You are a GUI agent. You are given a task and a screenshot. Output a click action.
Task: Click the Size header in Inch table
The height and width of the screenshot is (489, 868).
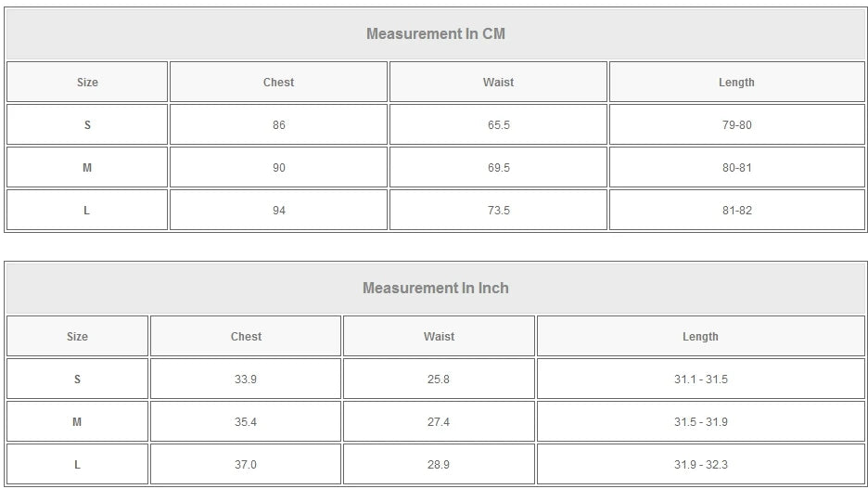pyautogui.click(x=77, y=337)
